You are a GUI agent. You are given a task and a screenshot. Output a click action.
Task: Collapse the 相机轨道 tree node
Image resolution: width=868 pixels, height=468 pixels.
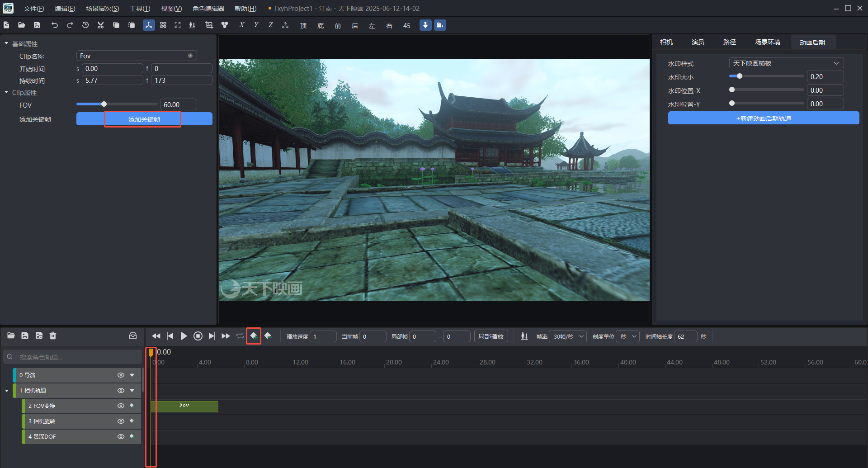(7, 391)
